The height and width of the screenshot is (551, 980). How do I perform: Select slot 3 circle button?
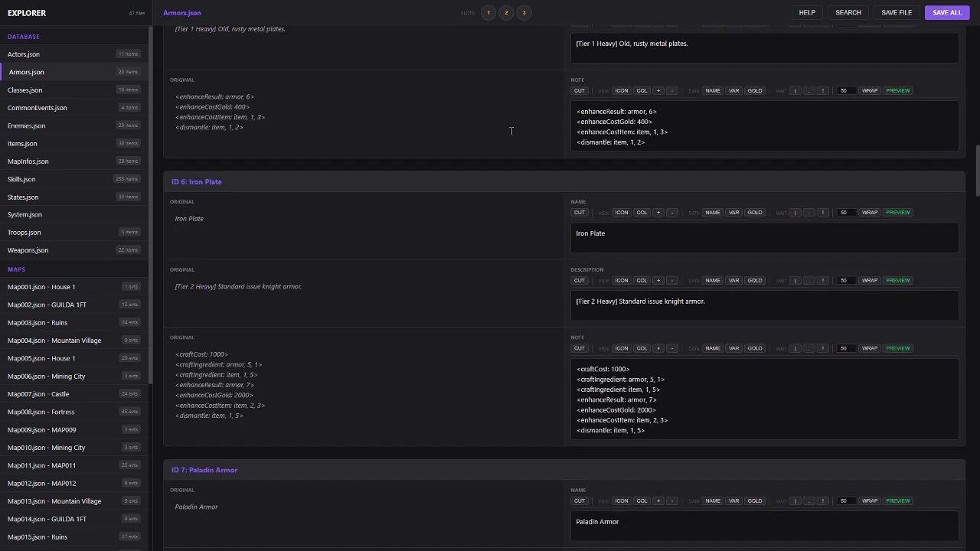pyautogui.click(x=524, y=12)
